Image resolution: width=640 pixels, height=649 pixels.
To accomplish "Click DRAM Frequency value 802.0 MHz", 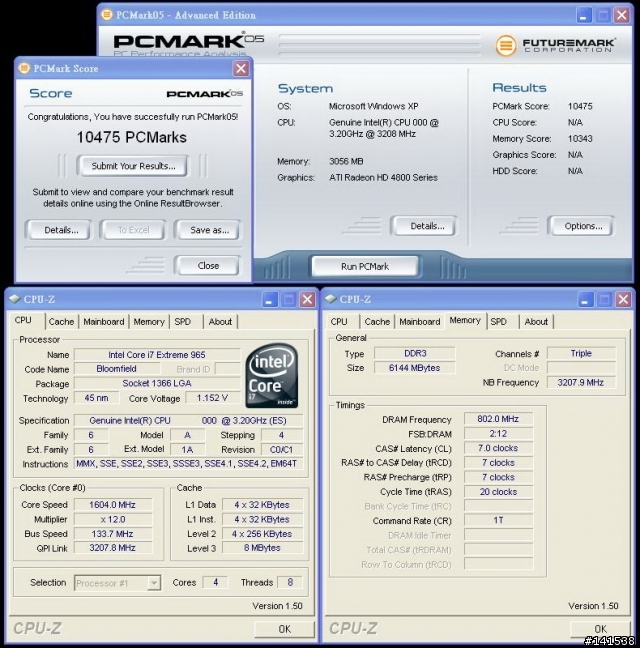I will (498, 419).
